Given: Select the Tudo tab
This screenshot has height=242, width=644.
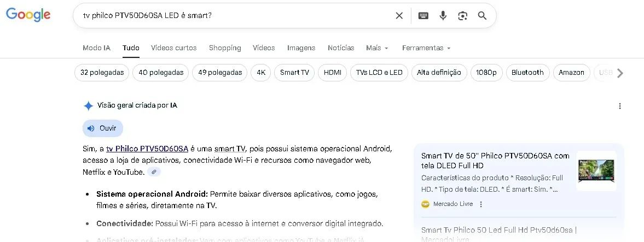Looking at the screenshot, I should coord(131,48).
